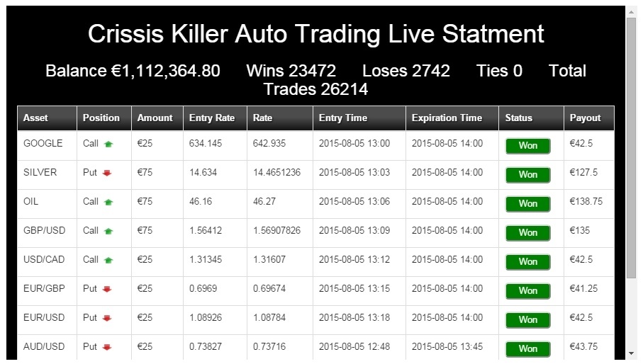The height and width of the screenshot is (364, 643).
Task: Click the Crissis Killer Auto Trading title
Action: pyautogui.click(x=315, y=33)
